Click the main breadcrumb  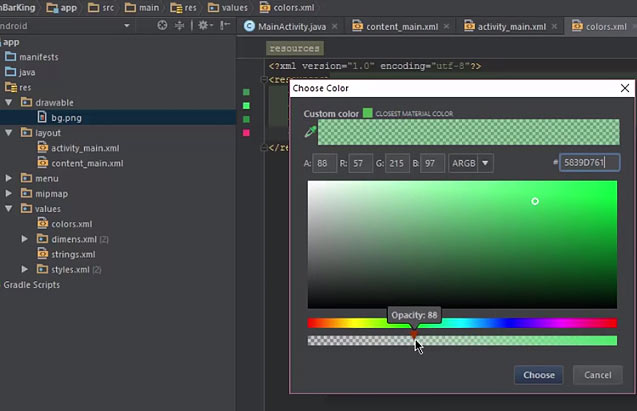point(142,7)
